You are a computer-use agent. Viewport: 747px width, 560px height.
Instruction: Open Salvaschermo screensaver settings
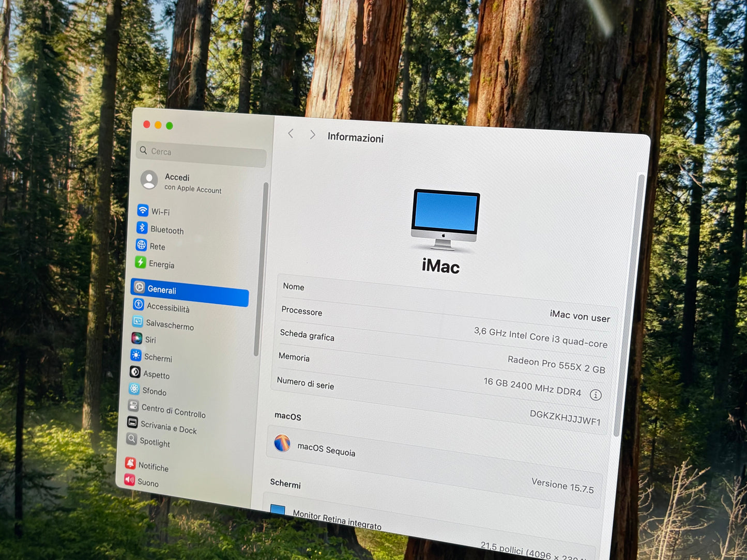(138, 321)
